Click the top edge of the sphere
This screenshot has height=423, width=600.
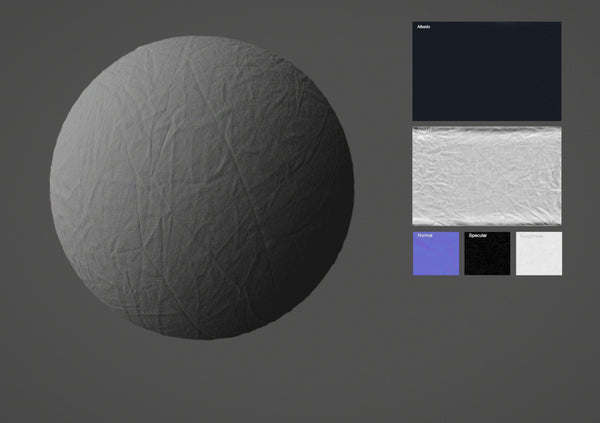tap(201, 38)
